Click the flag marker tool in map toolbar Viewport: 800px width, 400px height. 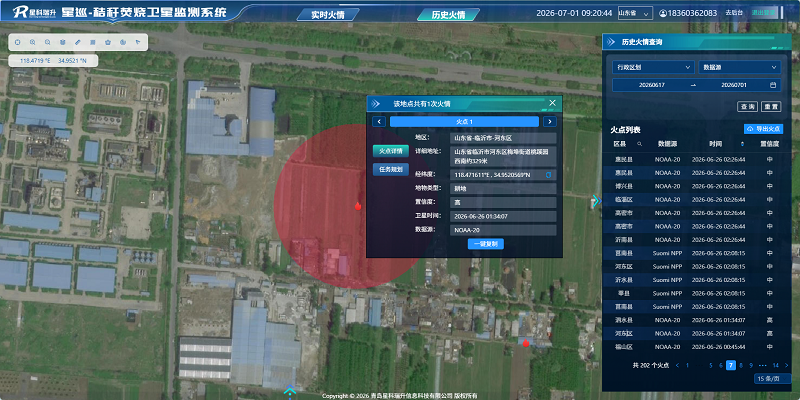(x=138, y=42)
